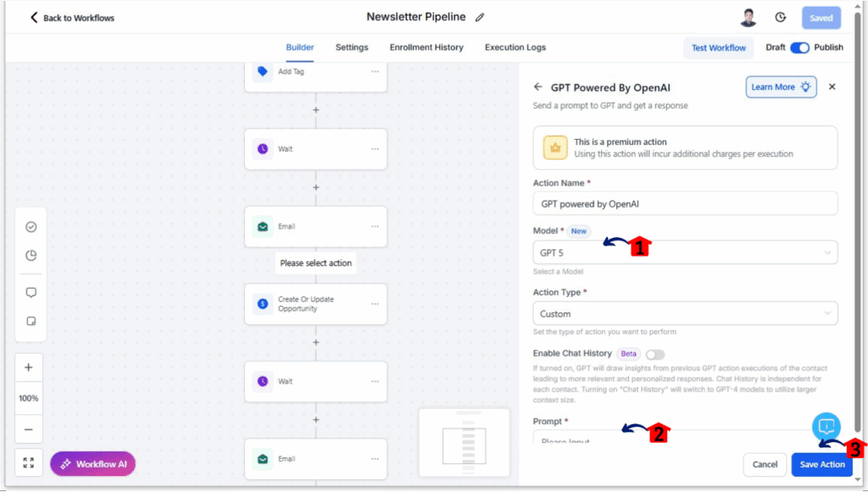Click the sticky note icon in left toolbar

pos(31,321)
